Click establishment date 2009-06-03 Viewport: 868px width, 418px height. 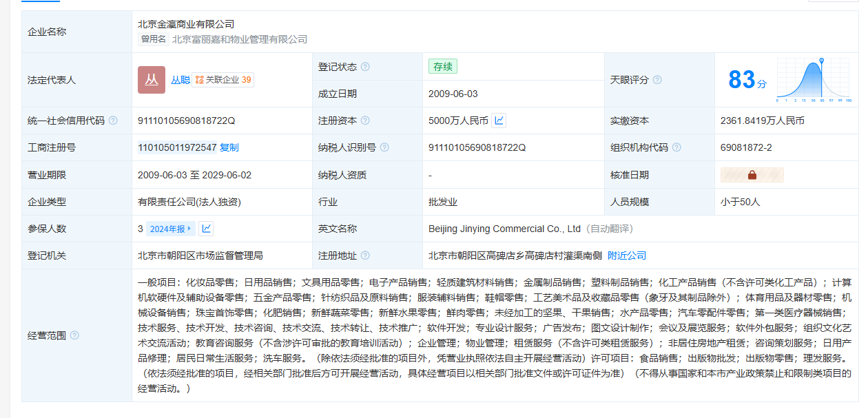[x=453, y=94]
